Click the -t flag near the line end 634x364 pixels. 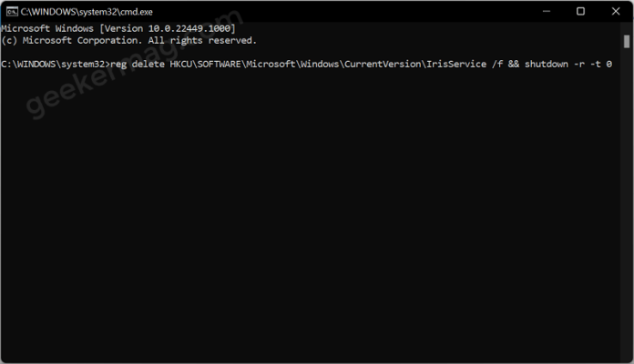click(595, 65)
